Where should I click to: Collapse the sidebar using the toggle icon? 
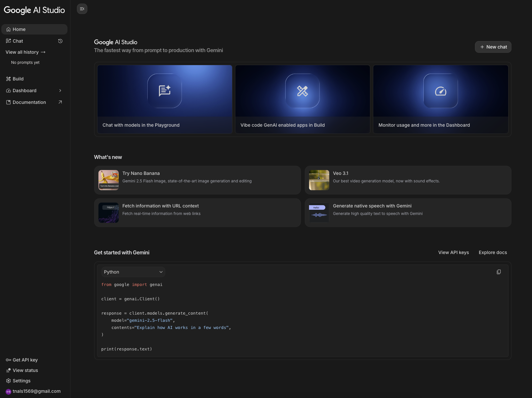point(82,9)
